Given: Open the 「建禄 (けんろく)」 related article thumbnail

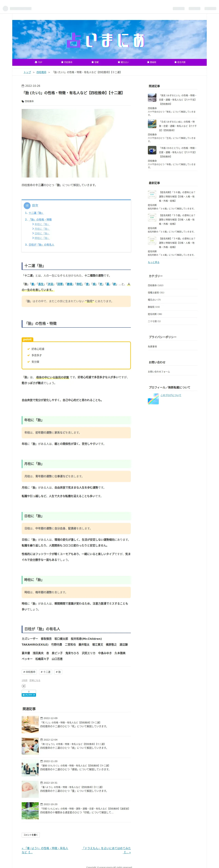Looking at the screenshot, I should point(30,768).
